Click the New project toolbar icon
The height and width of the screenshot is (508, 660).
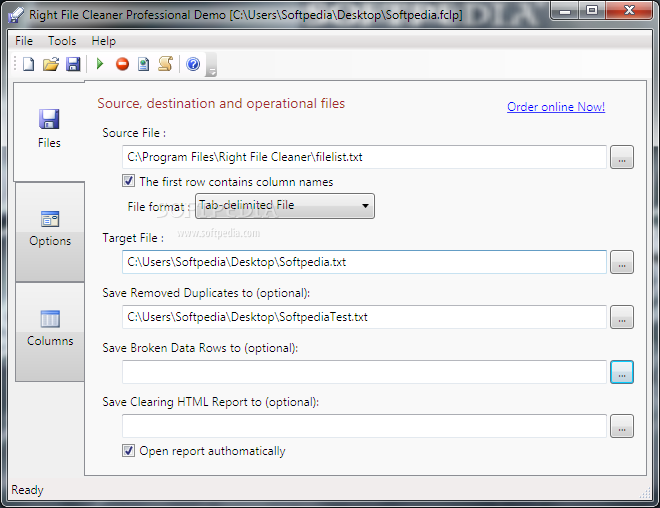29,64
